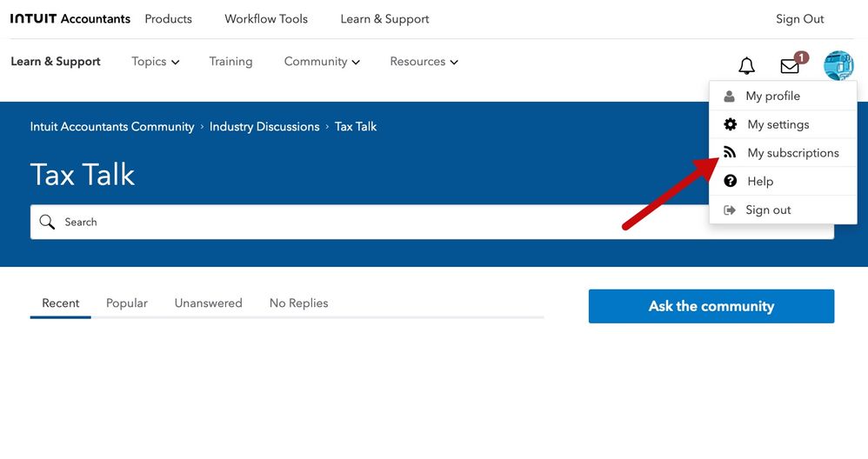Click the Ask the community button
868x459 pixels.
click(x=711, y=306)
